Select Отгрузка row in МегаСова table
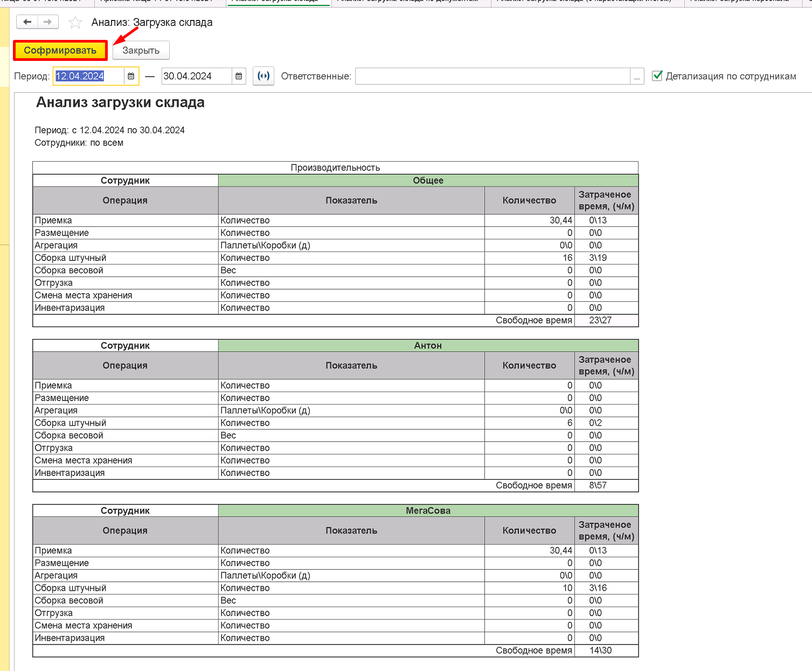Viewport: 812px width, 671px height. tap(335, 613)
